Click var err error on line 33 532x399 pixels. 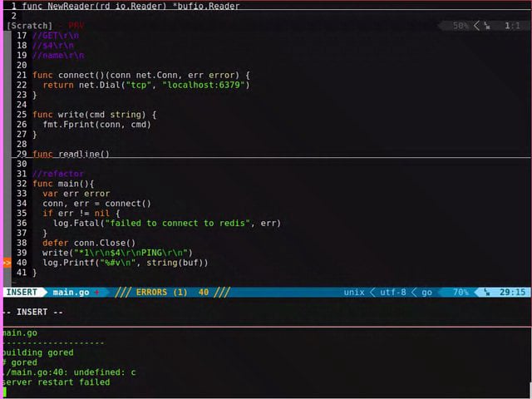tap(76, 194)
